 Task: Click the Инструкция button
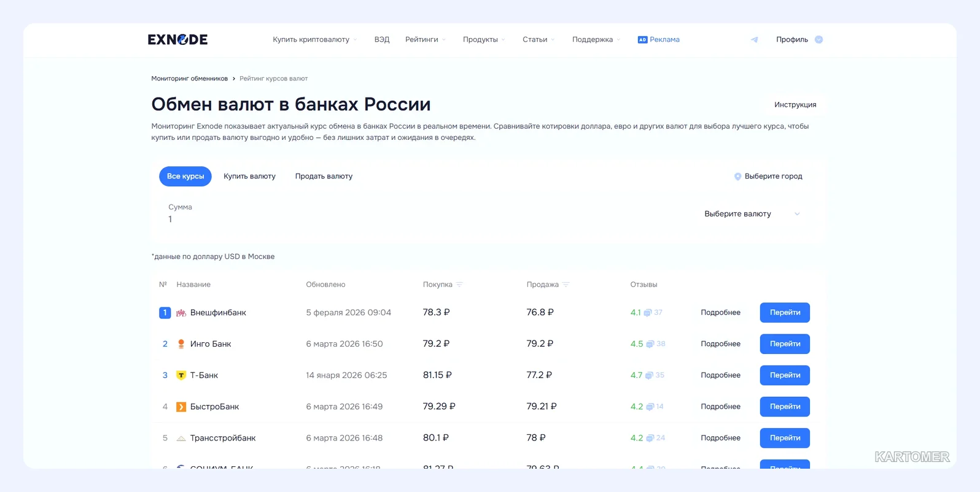coord(795,105)
